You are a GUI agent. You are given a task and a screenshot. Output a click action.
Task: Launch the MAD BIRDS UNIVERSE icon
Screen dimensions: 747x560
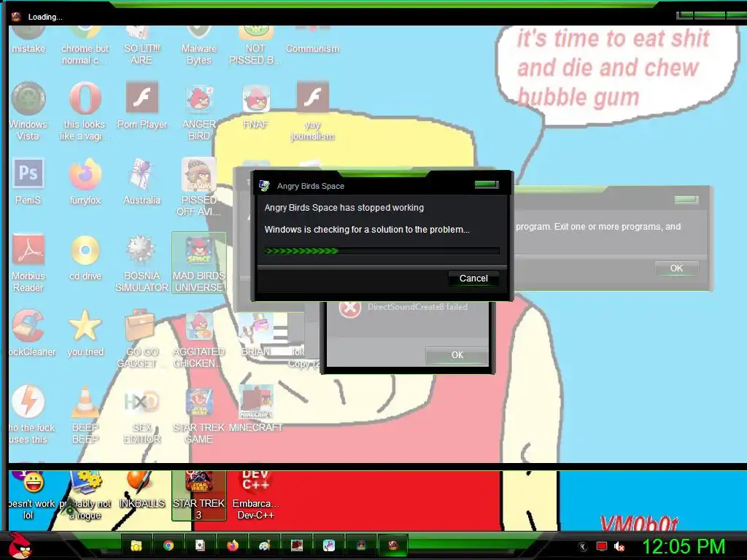(x=199, y=262)
